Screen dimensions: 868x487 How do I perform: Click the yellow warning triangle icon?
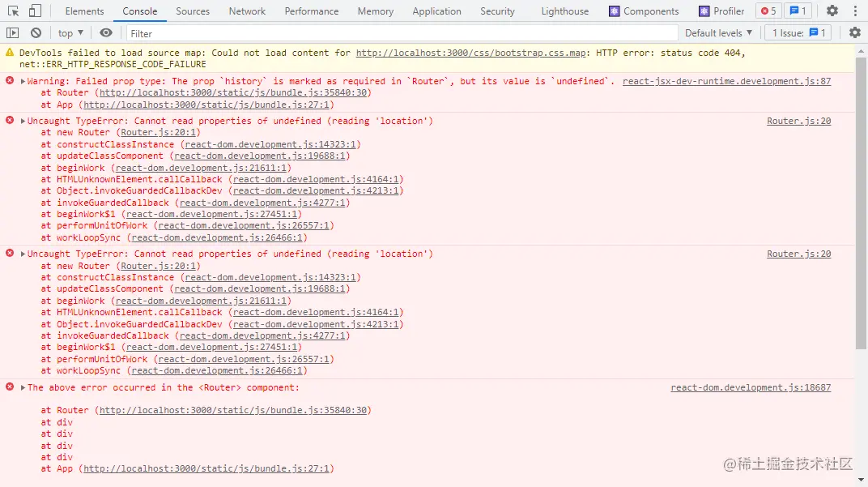coord(10,52)
